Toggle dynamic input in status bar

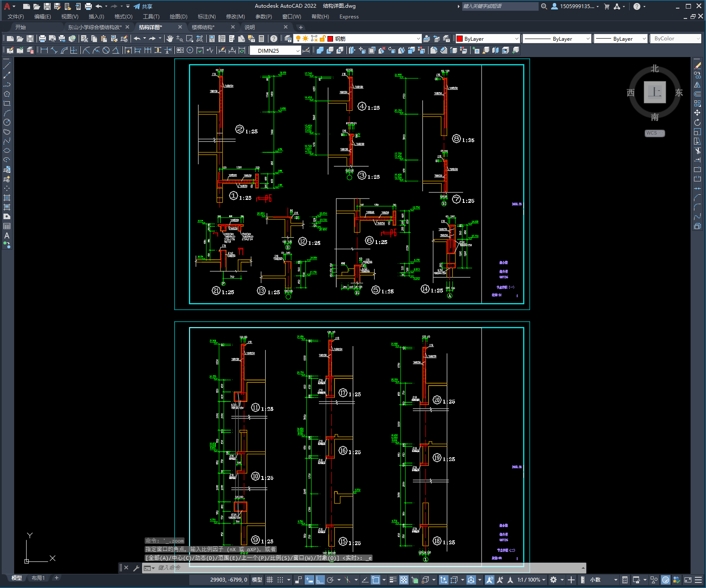(309, 580)
